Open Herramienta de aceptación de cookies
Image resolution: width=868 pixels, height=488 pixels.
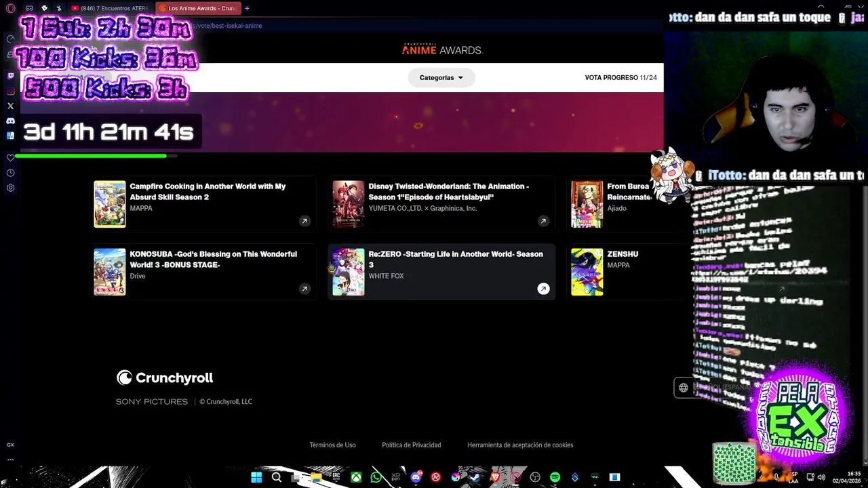pos(520,445)
